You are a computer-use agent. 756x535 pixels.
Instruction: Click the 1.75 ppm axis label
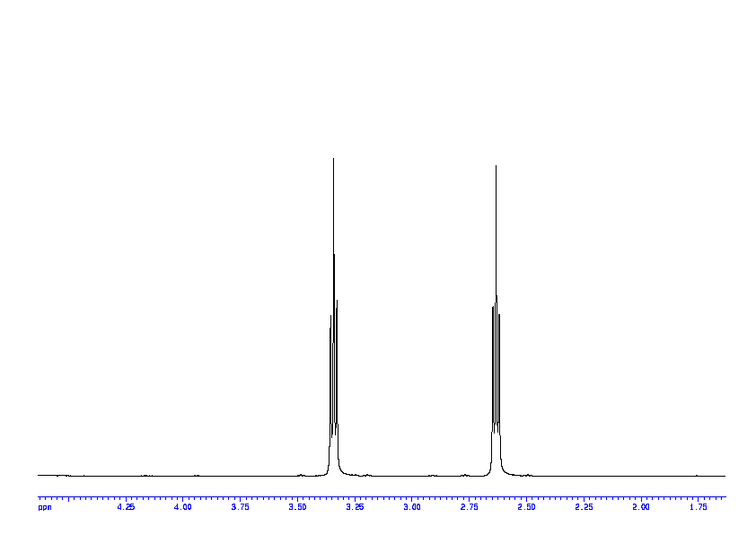[698, 507]
